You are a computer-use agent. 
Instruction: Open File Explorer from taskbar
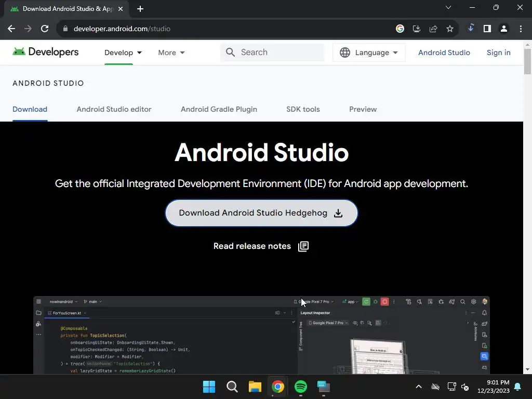[255, 387]
